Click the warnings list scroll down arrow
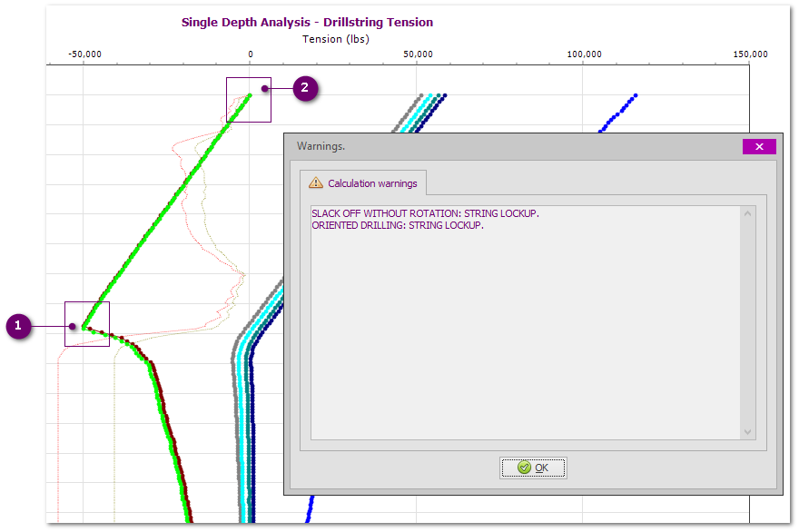Viewport: 799px width, 532px height. 748,432
